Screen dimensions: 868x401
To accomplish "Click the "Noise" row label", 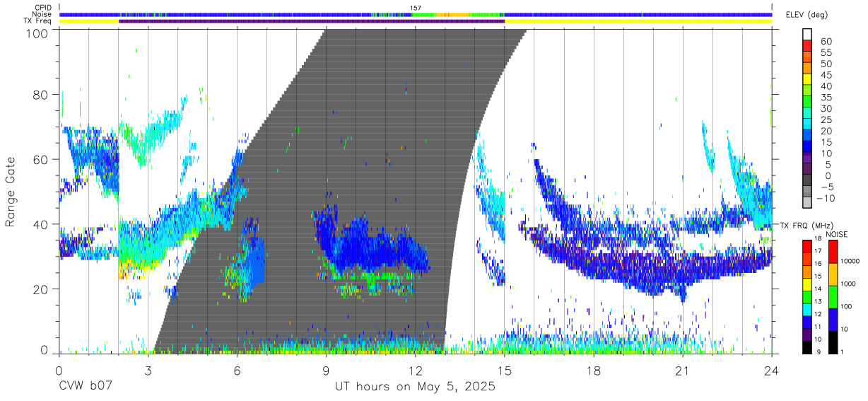I will click(x=42, y=14).
